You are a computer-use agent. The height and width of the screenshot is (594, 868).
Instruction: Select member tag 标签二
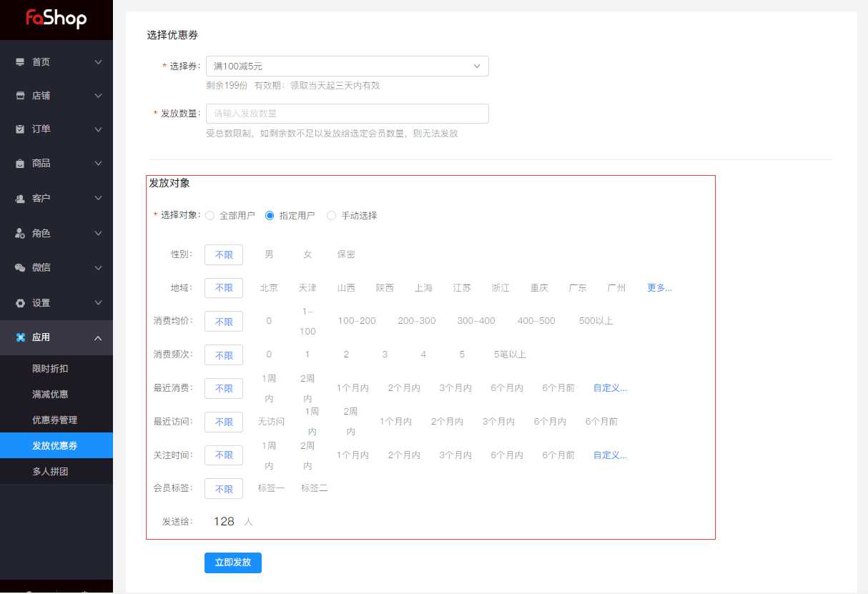(314, 488)
